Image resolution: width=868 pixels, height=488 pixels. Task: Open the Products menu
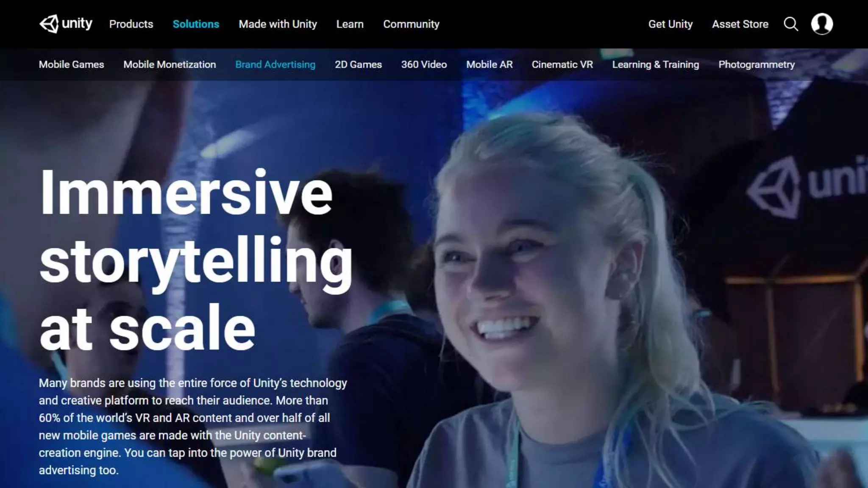pyautogui.click(x=131, y=24)
